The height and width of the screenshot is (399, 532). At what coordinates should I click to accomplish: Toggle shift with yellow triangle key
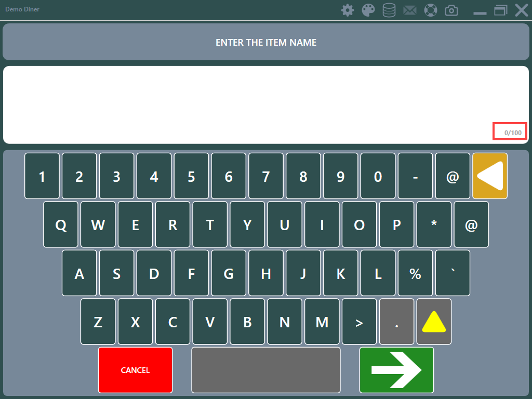(434, 322)
